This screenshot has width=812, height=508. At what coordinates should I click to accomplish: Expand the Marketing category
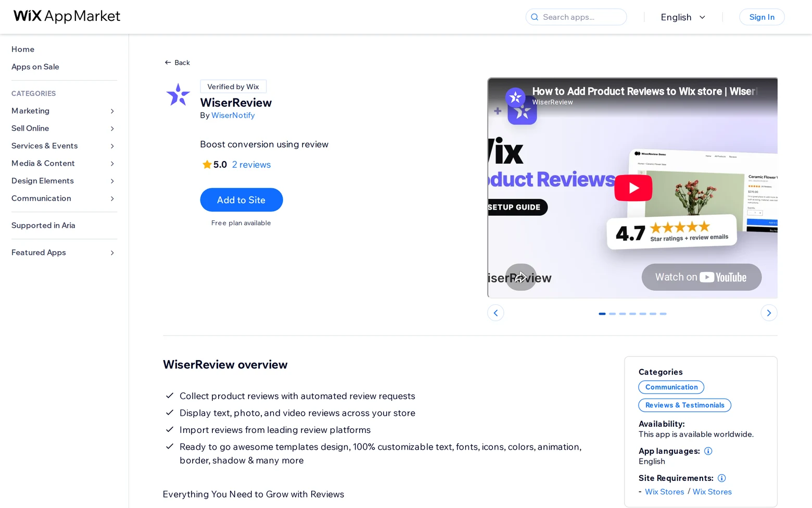pyautogui.click(x=64, y=111)
